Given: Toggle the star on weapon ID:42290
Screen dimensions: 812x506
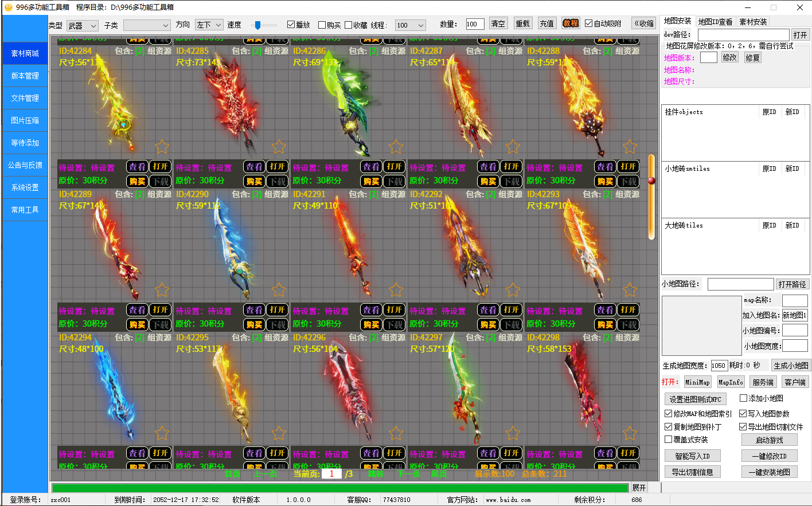Looking at the screenshot, I should (x=279, y=290).
